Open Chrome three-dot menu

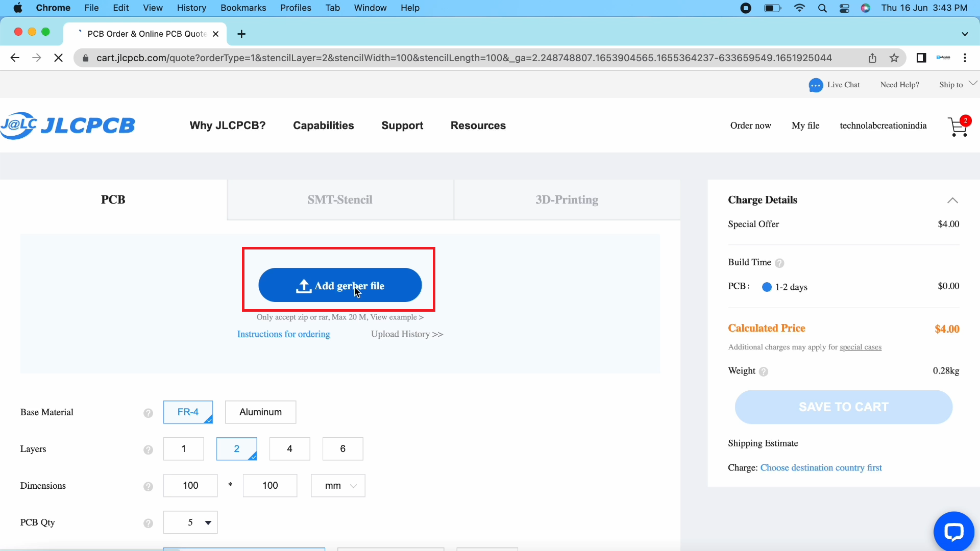[x=965, y=58]
